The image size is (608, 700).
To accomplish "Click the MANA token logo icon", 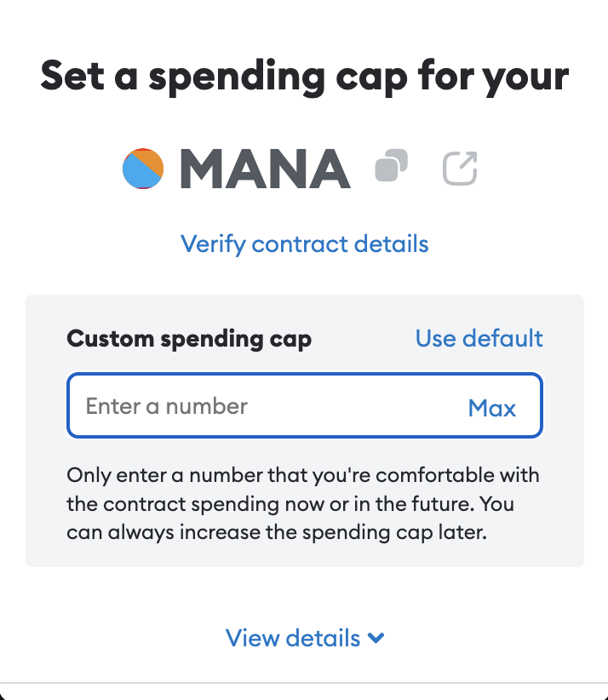I will (x=143, y=168).
